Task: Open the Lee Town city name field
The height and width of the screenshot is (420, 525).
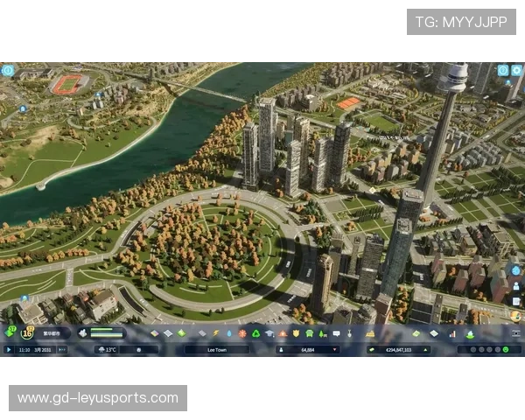Action: click(x=216, y=349)
